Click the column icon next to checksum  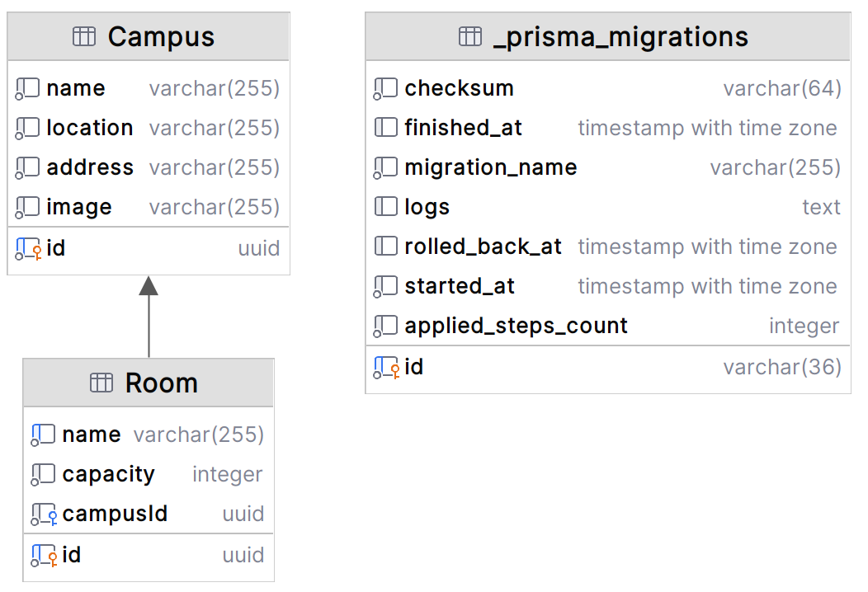386,88
